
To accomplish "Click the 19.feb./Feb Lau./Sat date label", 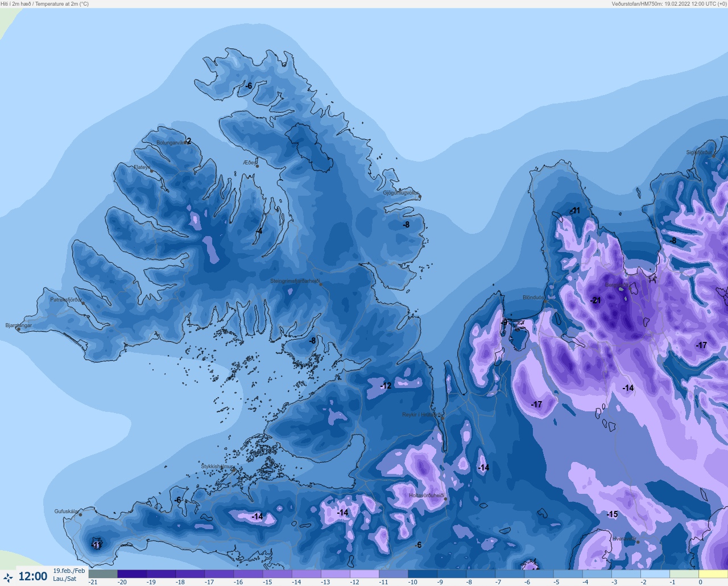I will 69,575.
